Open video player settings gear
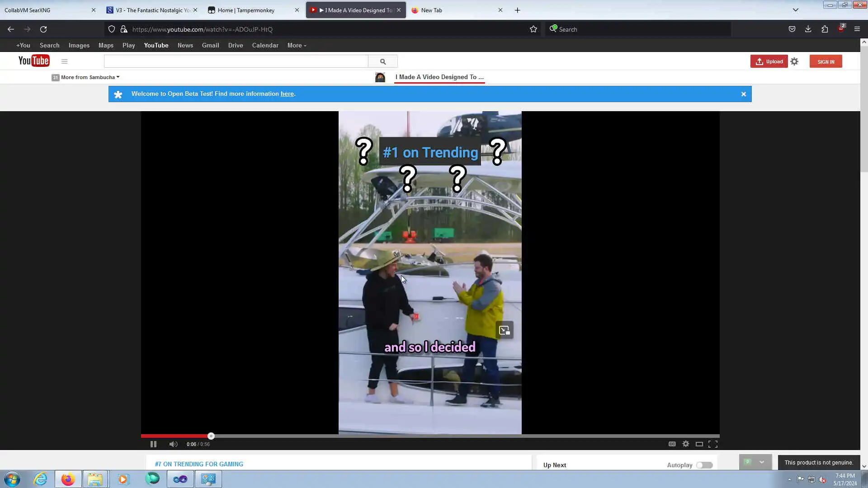The height and width of the screenshot is (488, 868). (x=686, y=444)
